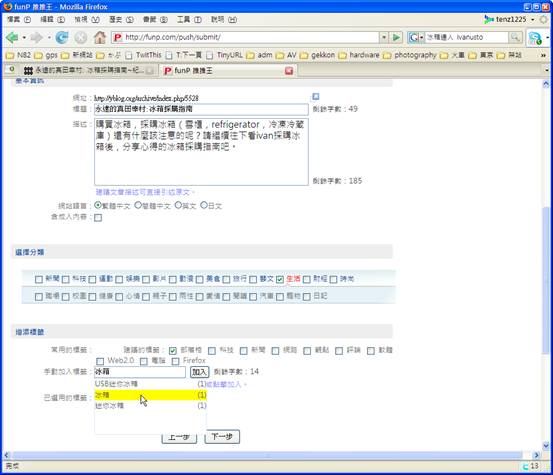The height and width of the screenshot is (475, 553).
Task: Open the gps bookmark folder
Action: point(46,55)
